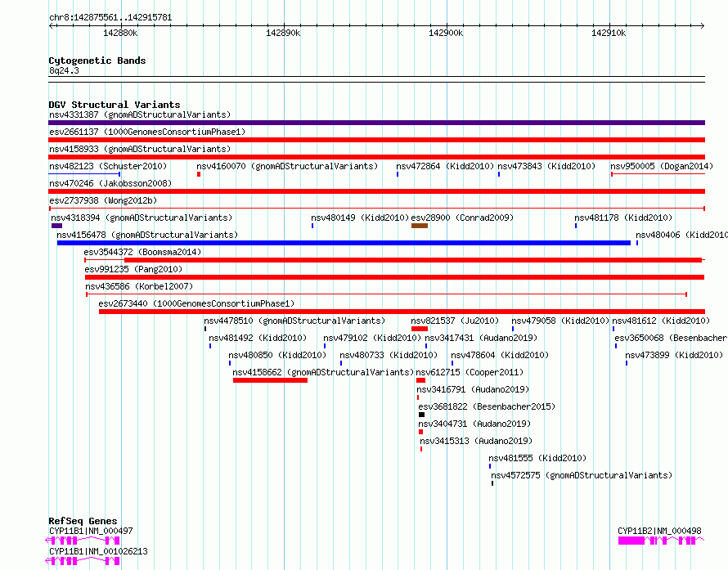Select the nsv4158662 red gnomAD bar
728x570 pixels.
pyautogui.click(x=270, y=380)
